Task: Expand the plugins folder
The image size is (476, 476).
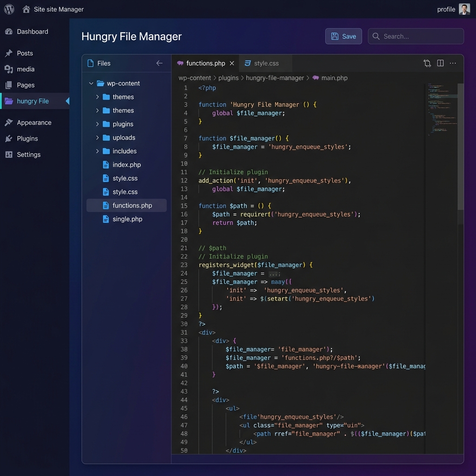Action: point(98,124)
